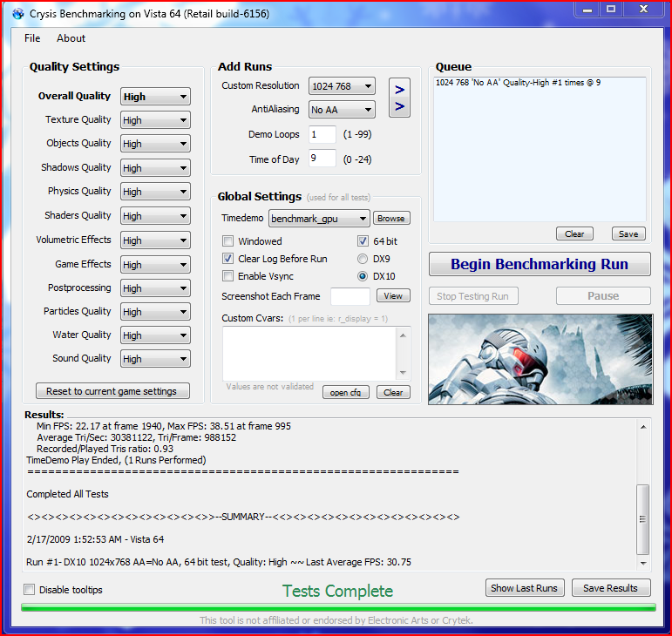Select the 1024 768 queue entry
672x636 pixels.
tap(518, 83)
